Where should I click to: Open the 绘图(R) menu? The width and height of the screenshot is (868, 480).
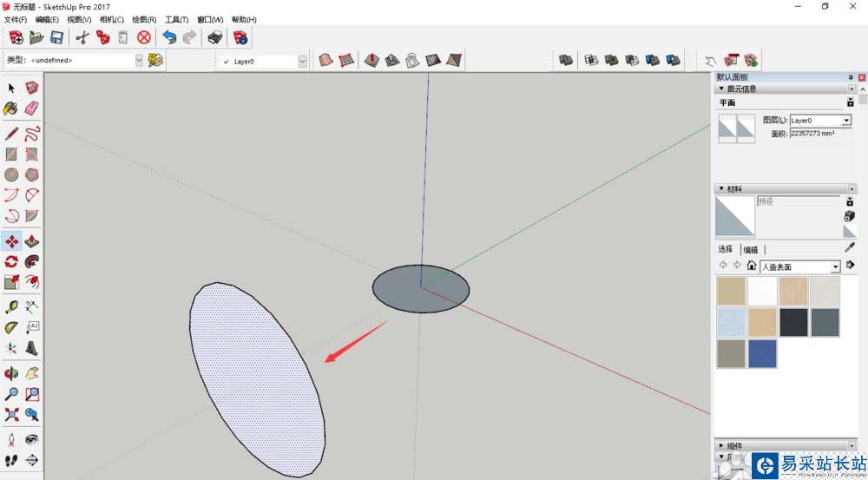click(x=144, y=19)
